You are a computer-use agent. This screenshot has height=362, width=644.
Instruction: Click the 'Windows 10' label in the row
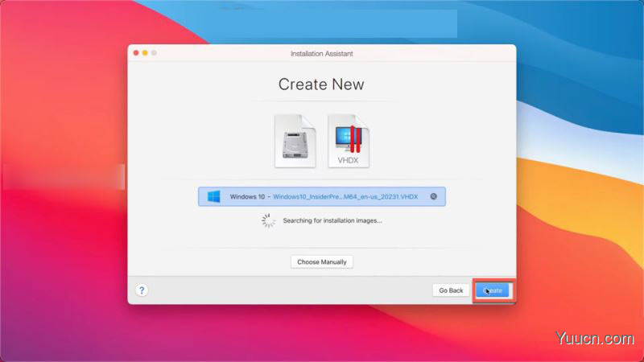click(x=247, y=196)
